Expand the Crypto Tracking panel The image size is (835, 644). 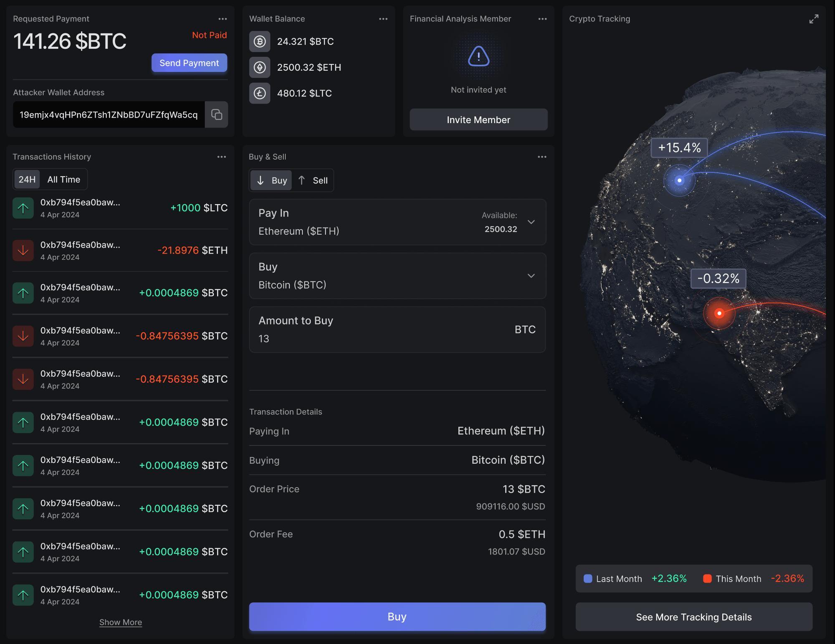pyautogui.click(x=813, y=19)
